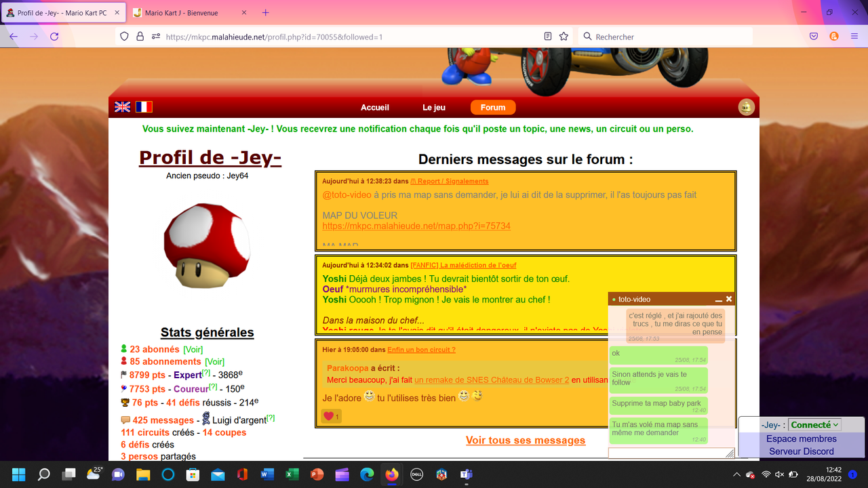Click '425 messages' stat text

[163, 420]
